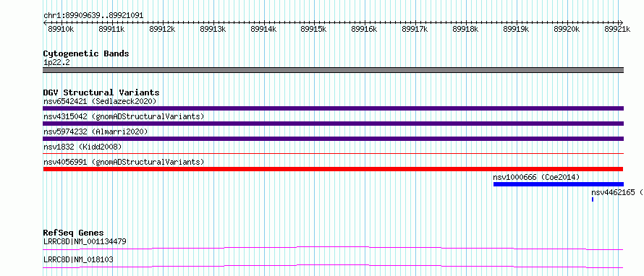Click the 89916k ruler tick label
644x276 pixels.
click(x=364, y=29)
